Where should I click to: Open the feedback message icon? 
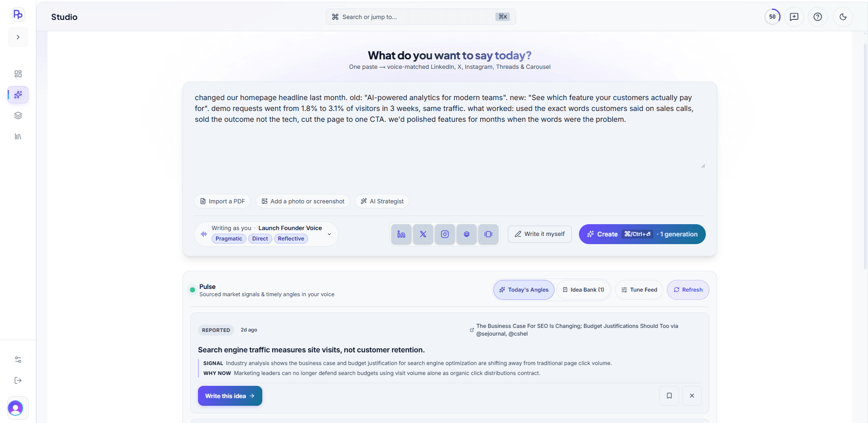[x=794, y=17]
